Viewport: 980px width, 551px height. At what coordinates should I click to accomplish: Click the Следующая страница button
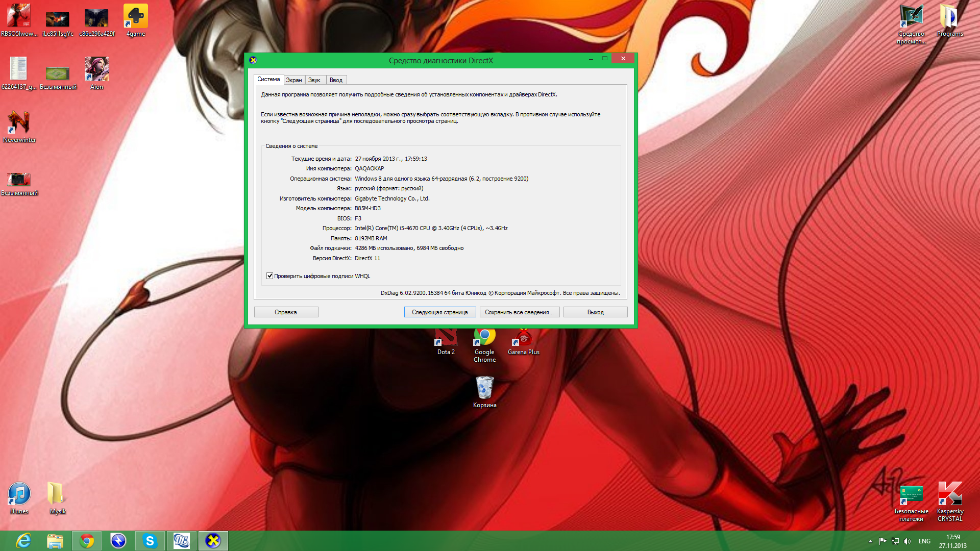coord(439,312)
